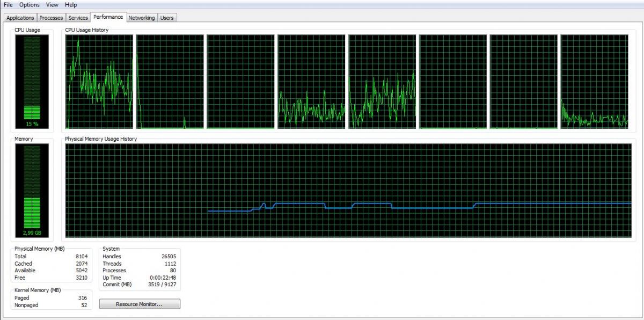Click the Paged kernel memory value 316
This screenshot has height=320, width=644.
[82, 298]
